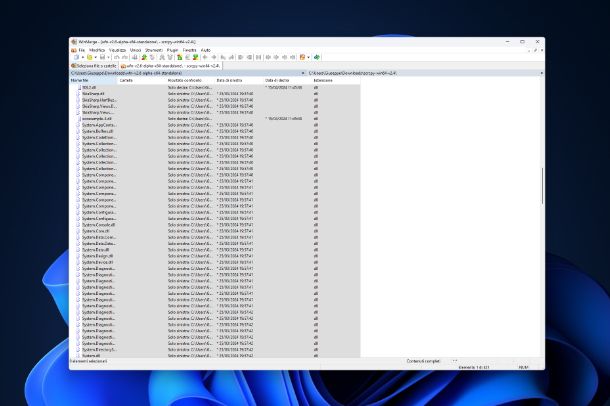Open the Aiuto menu
This screenshot has height=406, width=610.
pyautogui.click(x=205, y=50)
